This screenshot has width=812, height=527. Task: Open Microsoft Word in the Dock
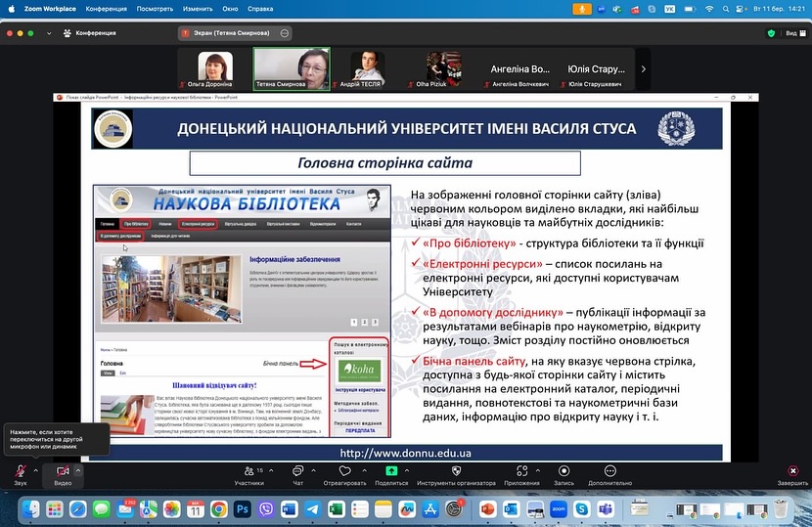(290, 509)
